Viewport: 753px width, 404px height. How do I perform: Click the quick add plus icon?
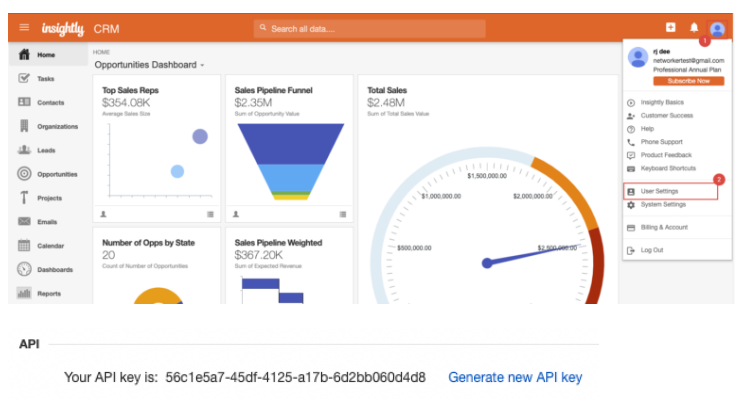[670, 27]
